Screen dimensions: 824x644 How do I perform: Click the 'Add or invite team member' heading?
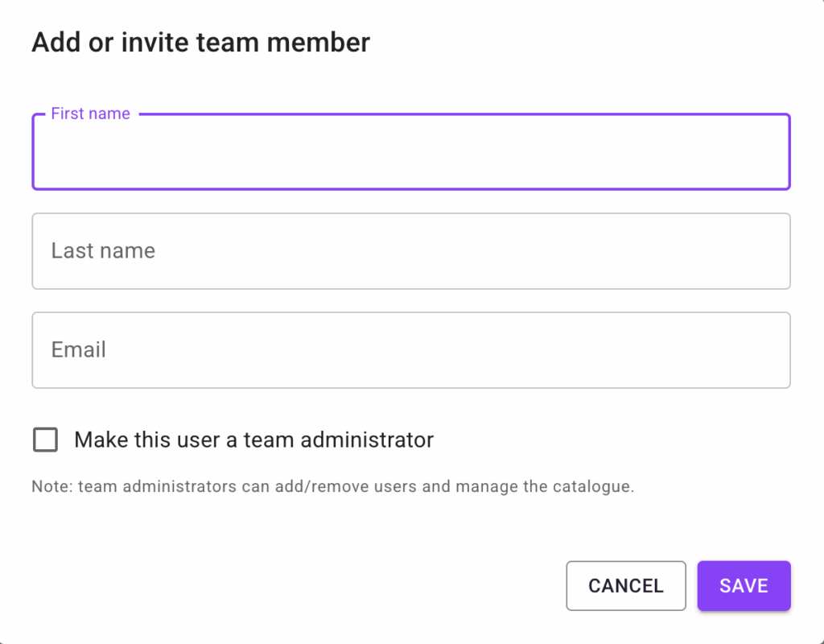click(x=200, y=43)
